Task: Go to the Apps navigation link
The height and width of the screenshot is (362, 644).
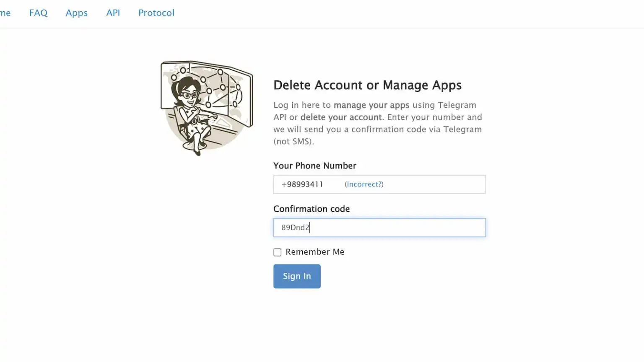Action: pos(76,13)
